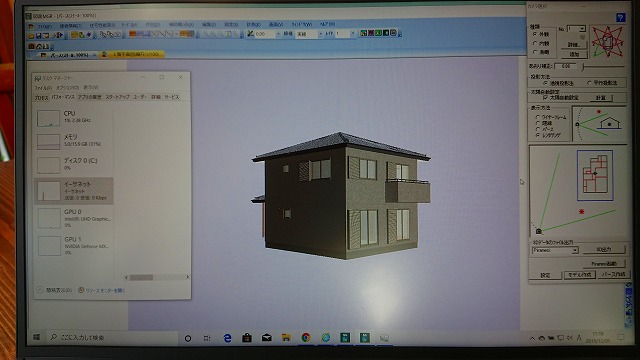The width and height of the screenshot is (640, 360).
Task: Click the camera icon in second toolbar row
Action: point(31,46)
